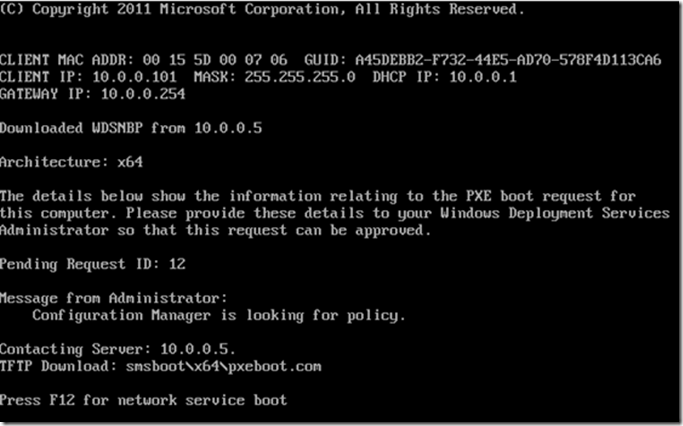This screenshot has width=683, height=426.
Task: Click the Downloaded WDSNBP line
Action: (131, 128)
